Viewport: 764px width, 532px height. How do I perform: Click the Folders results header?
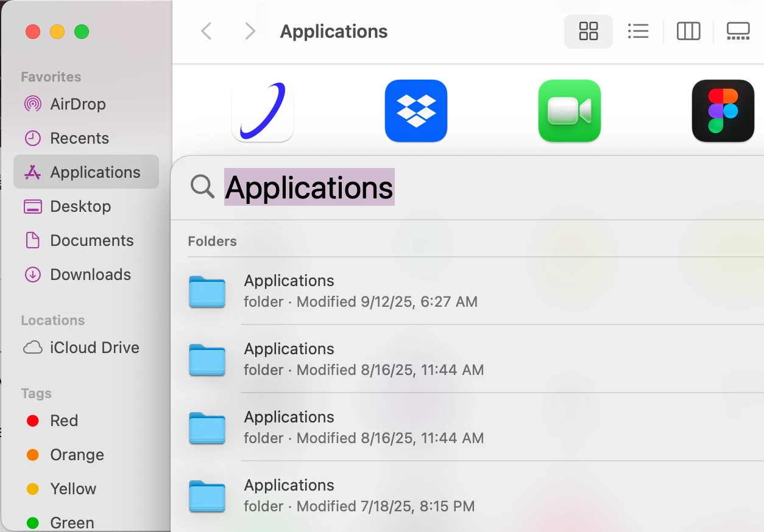212,241
